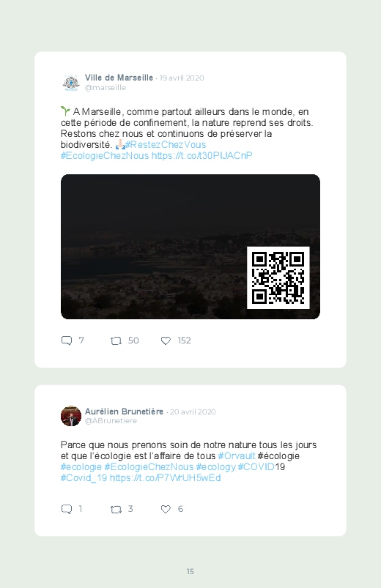This screenshot has height=588, width=381.
Task: Open the dark Marseille landscape image
Action: [x=190, y=247]
